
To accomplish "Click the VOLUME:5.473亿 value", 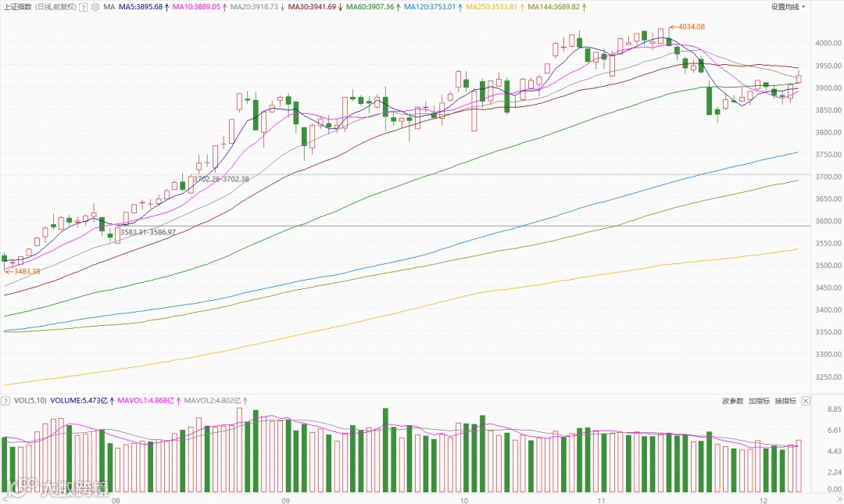I will (x=79, y=401).
